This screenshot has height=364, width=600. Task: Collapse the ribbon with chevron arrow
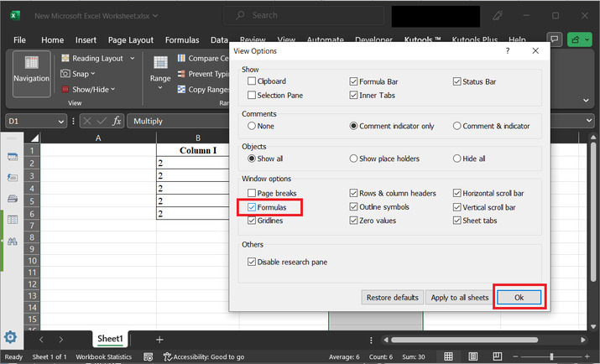[586, 101]
